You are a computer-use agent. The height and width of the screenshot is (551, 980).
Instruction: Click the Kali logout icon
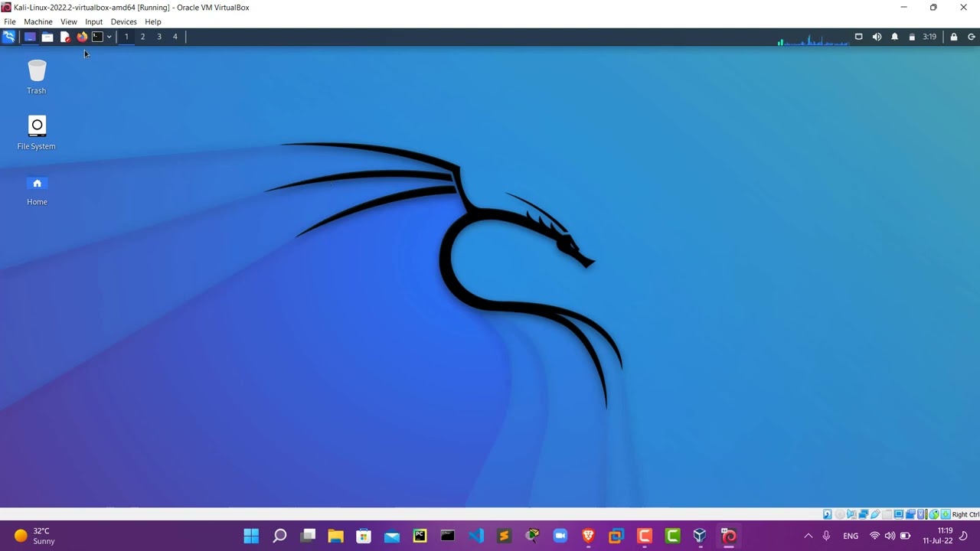click(x=972, y=37)
